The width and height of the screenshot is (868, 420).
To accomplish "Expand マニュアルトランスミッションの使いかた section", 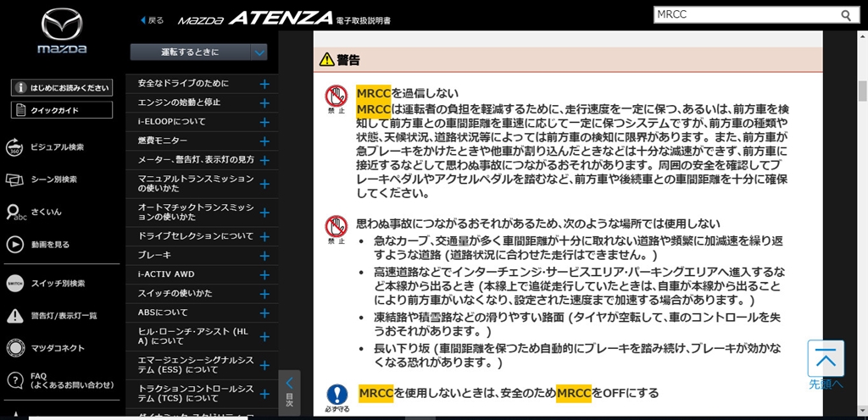I will (264, 184).
